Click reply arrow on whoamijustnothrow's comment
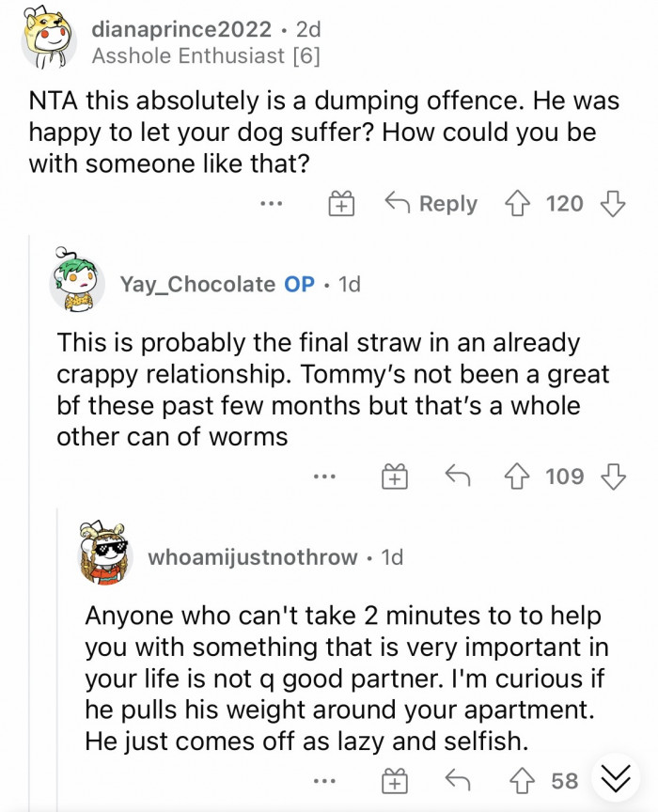This screenshot has height=812, width=658. click(x=458, y=780)
